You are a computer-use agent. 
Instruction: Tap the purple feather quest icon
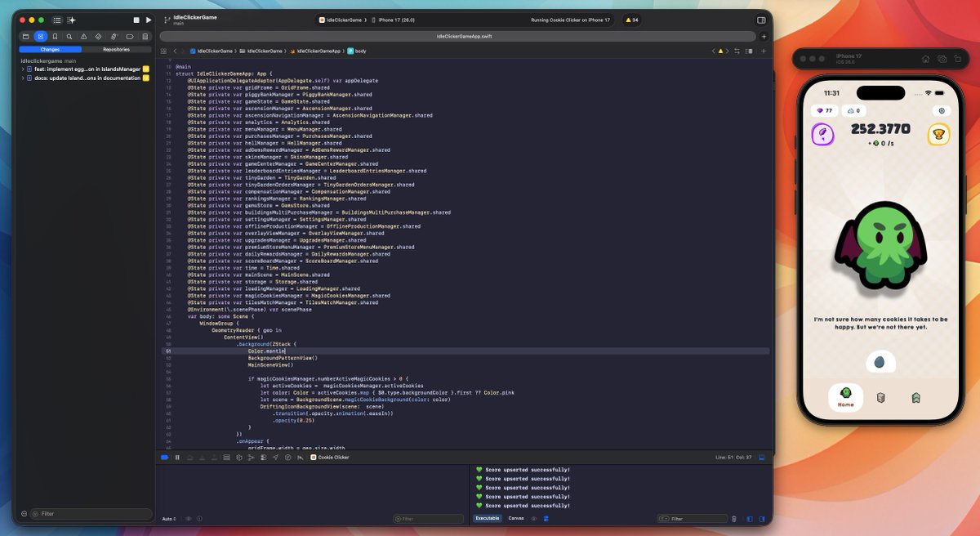tap(822, 134)
